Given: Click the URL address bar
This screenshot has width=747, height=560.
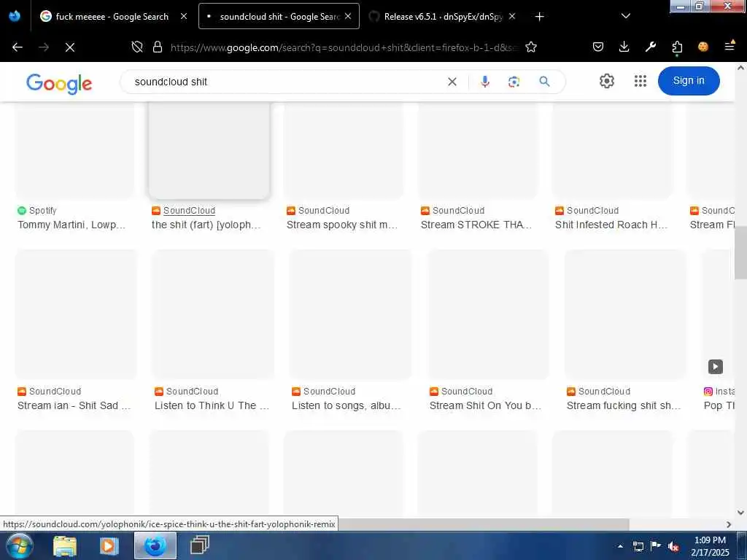Looking at the screenshot, I should tap(343, 47).
